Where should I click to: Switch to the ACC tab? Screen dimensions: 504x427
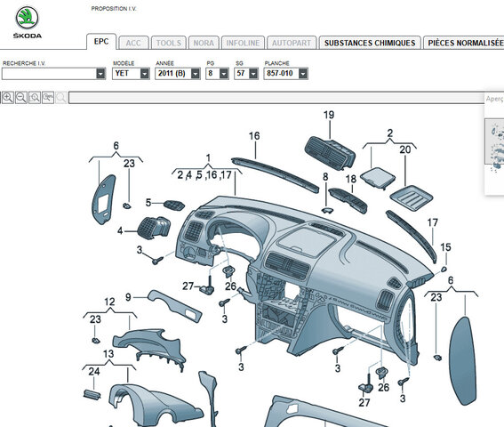[133, 43]
